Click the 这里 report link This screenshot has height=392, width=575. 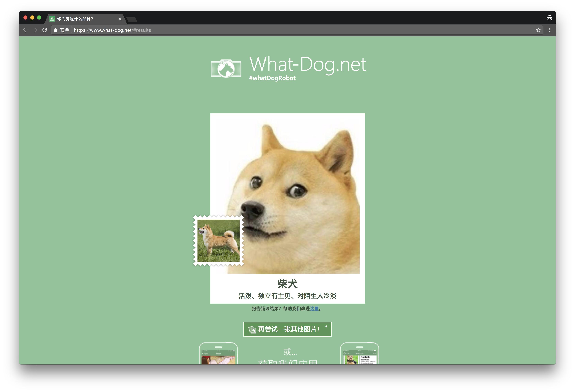314,308
